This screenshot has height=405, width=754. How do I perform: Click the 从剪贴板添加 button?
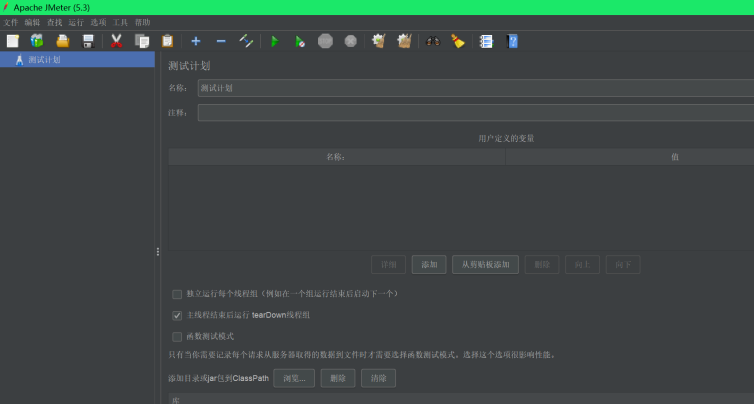pos(485,265)
